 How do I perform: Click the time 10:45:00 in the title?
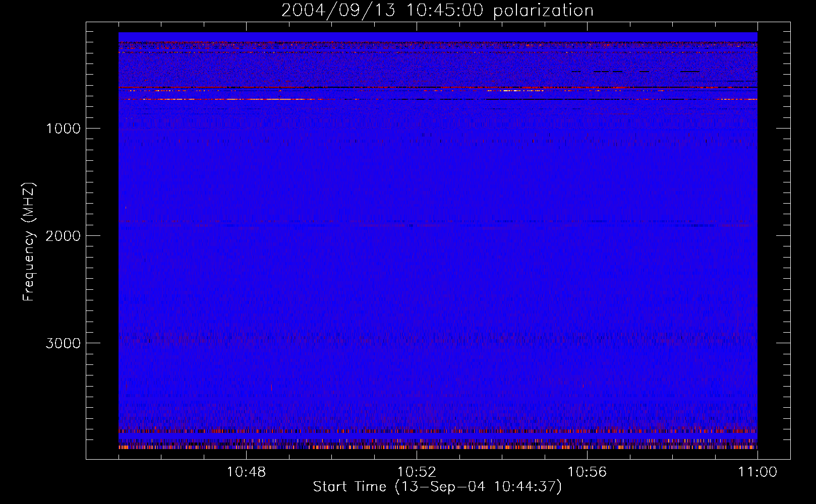444,11
